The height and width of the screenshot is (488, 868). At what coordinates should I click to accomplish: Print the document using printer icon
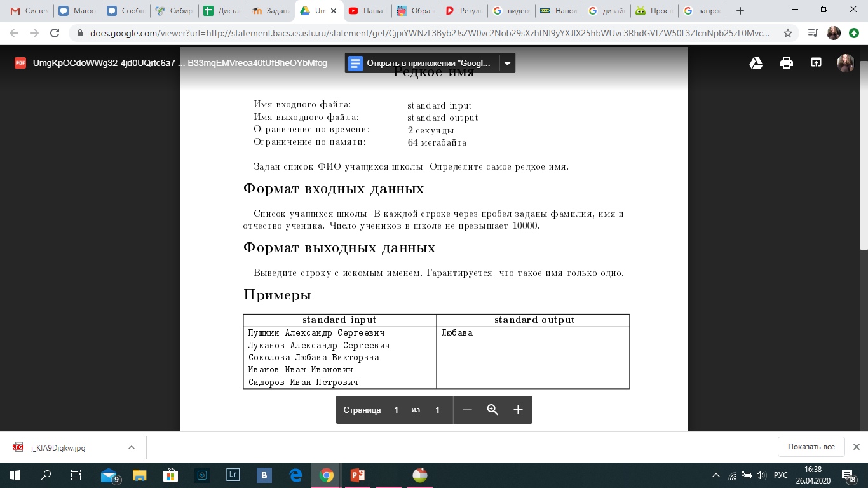787,63
